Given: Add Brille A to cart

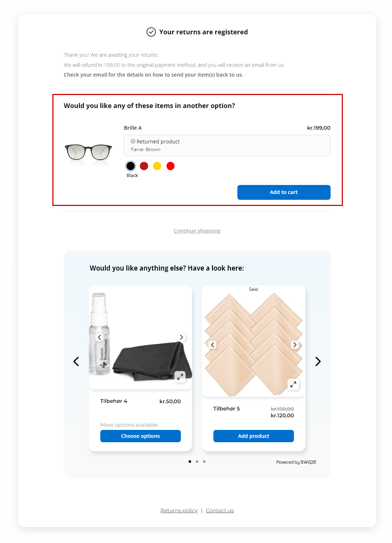Looking at the screenshot, I should [x=284, y=192].
